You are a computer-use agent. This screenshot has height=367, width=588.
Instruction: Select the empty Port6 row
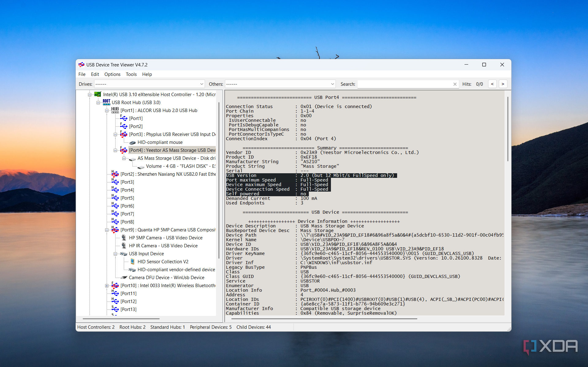[x=127, y=206]
